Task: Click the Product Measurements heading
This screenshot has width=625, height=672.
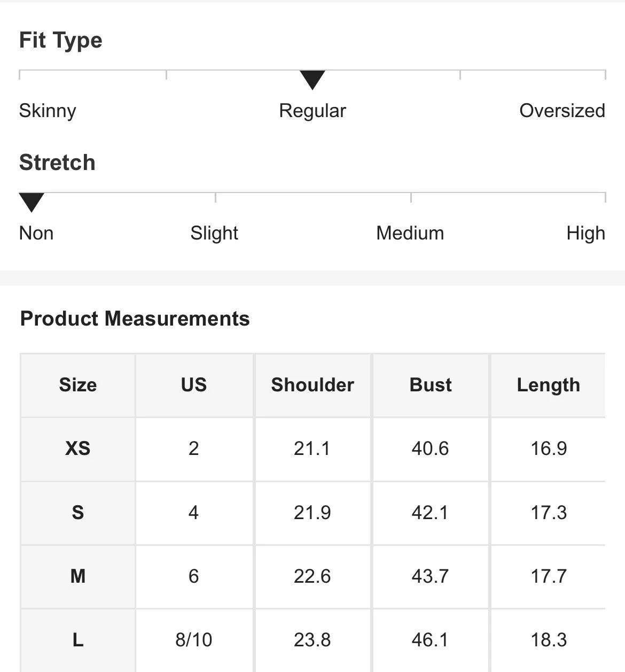Action: pos(135,319)
